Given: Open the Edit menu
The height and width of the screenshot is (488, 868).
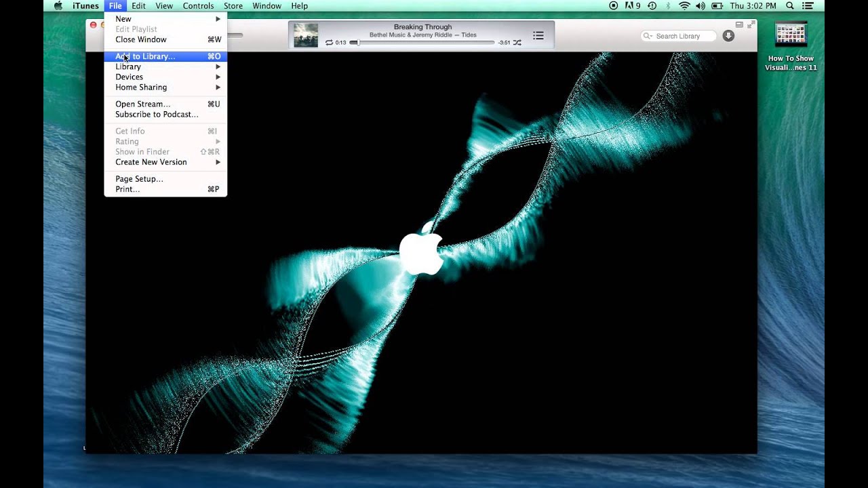Looking at the screenshot, I should pos(138,6).
